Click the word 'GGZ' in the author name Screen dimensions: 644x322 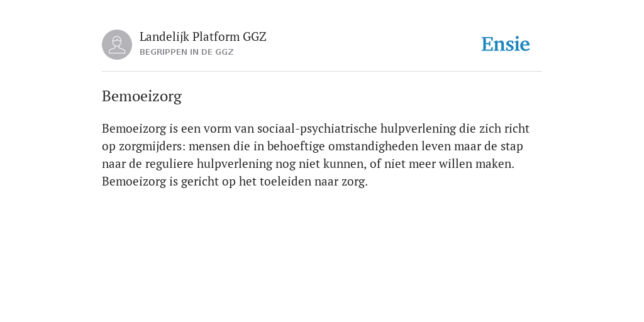click(x=255, y=37)
